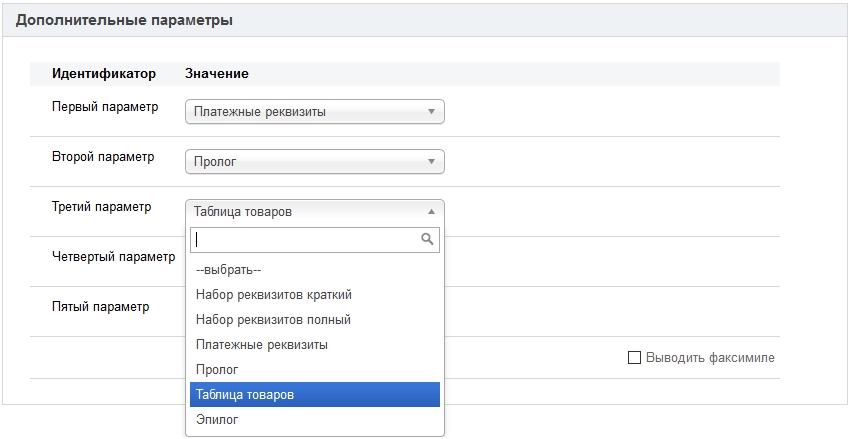Click the arrow of the Первый параметр dropdown

point(431,112)
